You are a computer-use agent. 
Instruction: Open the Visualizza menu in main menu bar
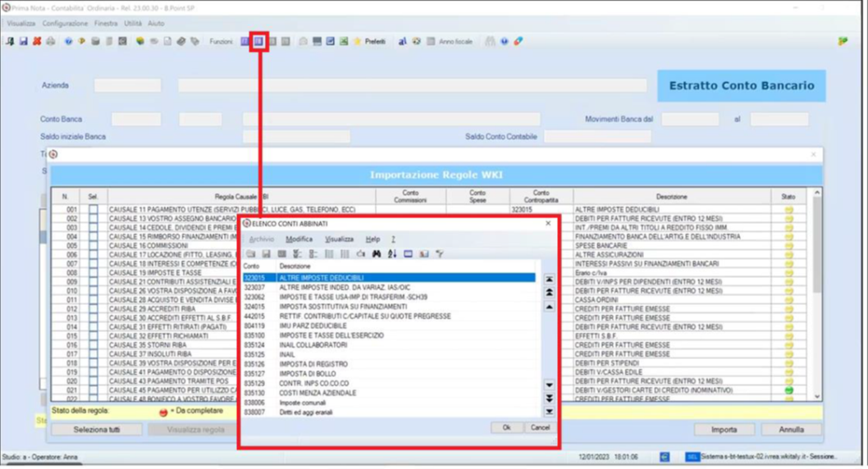[21, 23]
